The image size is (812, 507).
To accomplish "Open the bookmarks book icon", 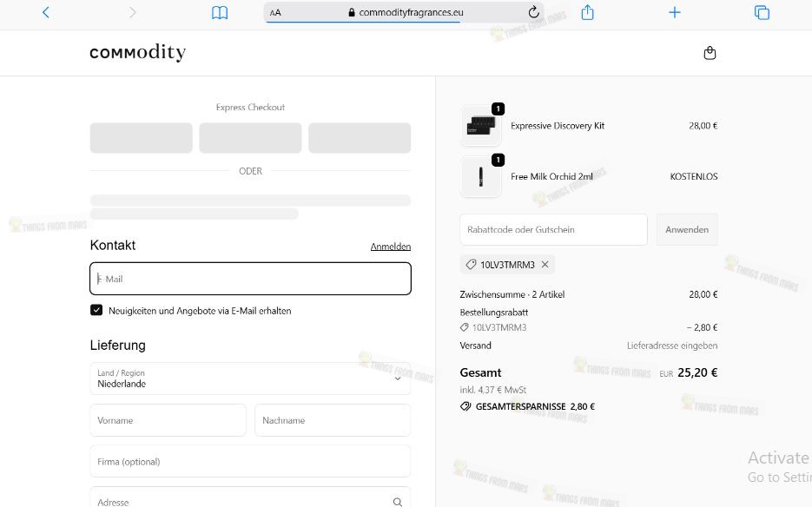I will point(220,12).
